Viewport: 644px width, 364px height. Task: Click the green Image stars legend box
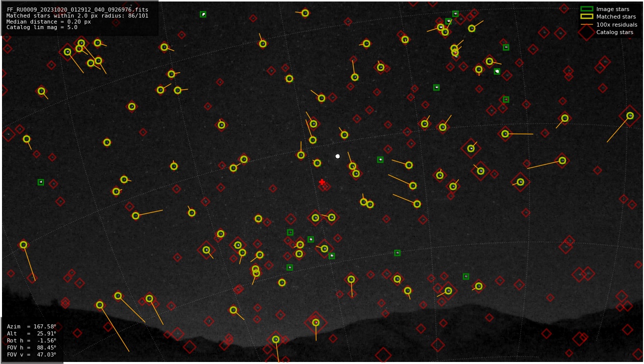click(586, 9)
